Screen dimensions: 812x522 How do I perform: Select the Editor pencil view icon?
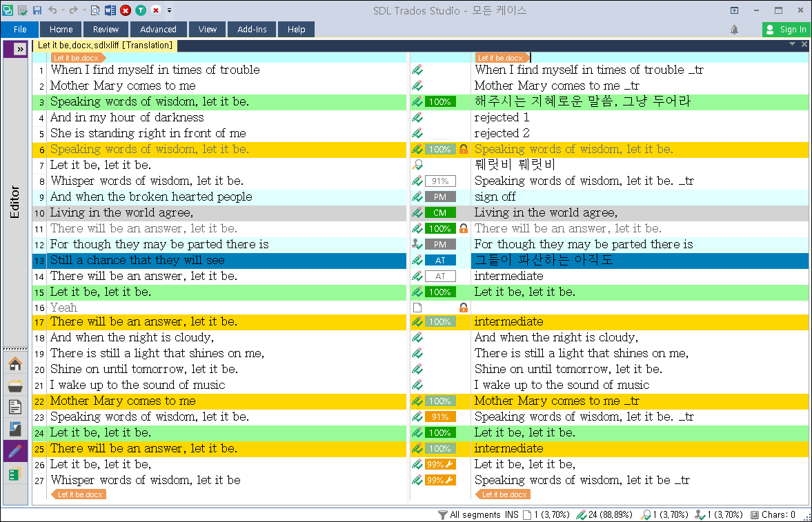click(x=15, y=451)
